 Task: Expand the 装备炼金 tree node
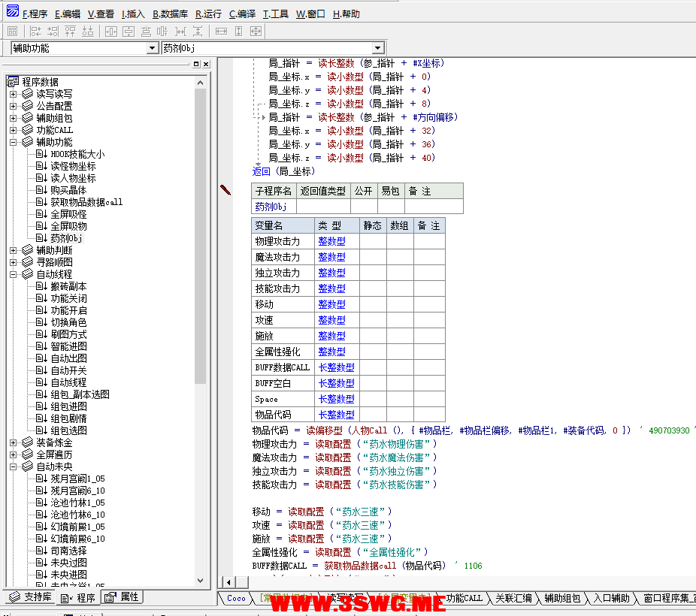(13, 442)
